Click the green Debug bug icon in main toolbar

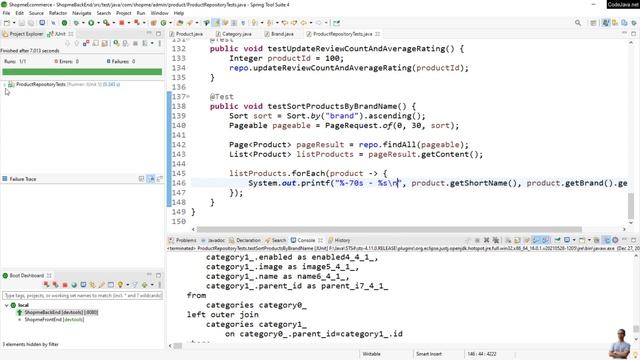[x=76, y=23]
